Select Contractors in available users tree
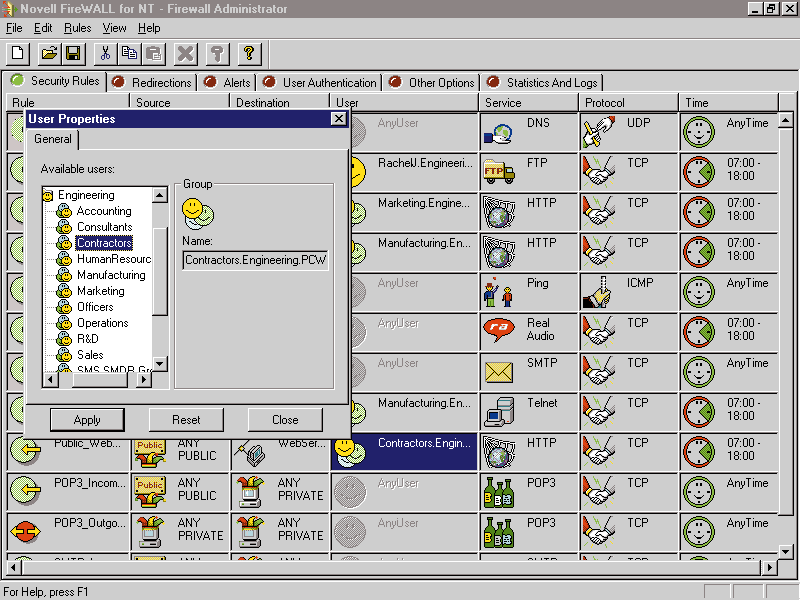The image size is (800, 600). click(104, 243)
